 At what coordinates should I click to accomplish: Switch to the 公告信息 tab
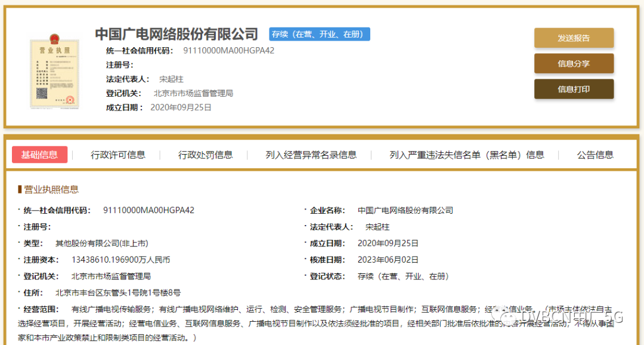(x=595, y=155)
